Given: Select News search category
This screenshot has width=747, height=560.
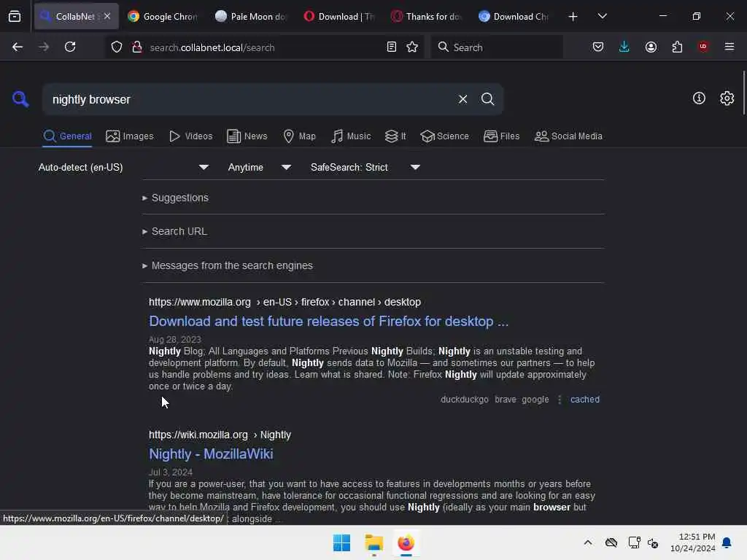Looking at the screenshot, I should [x=247, y=136].
